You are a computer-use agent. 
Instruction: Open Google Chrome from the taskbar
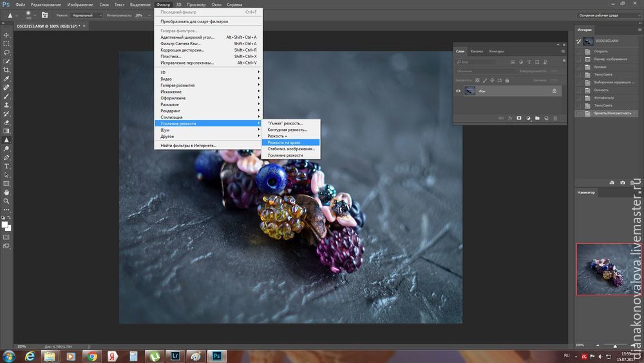pos(91,356)
